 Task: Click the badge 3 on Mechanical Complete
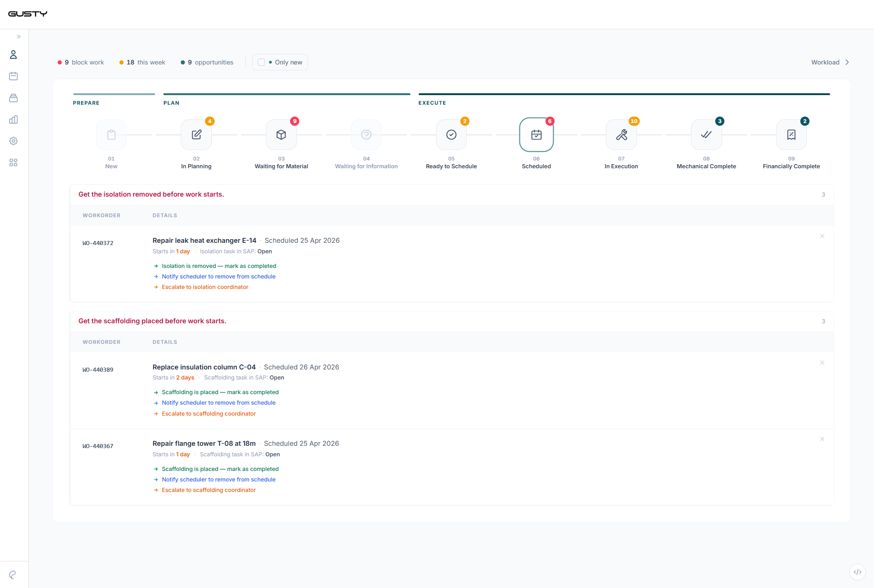720,121
